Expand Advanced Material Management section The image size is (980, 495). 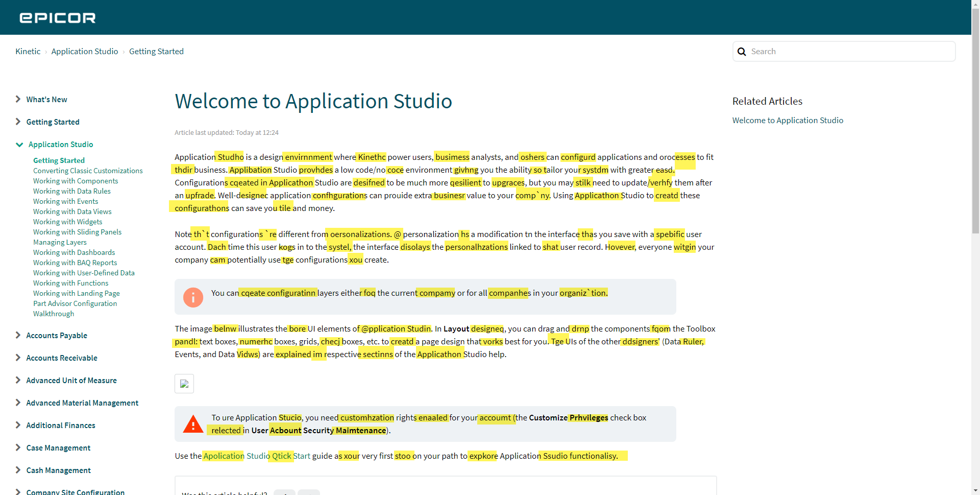click(18, 403)
